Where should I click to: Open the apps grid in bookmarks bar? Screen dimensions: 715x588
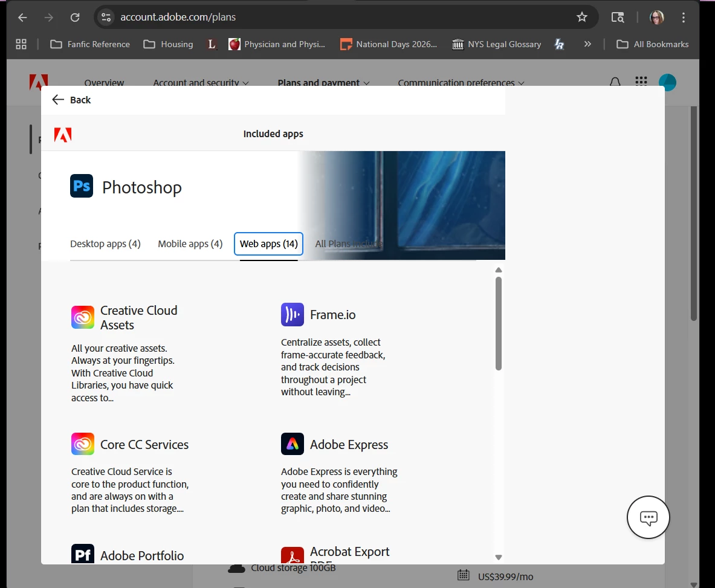[x=21, y=44]
